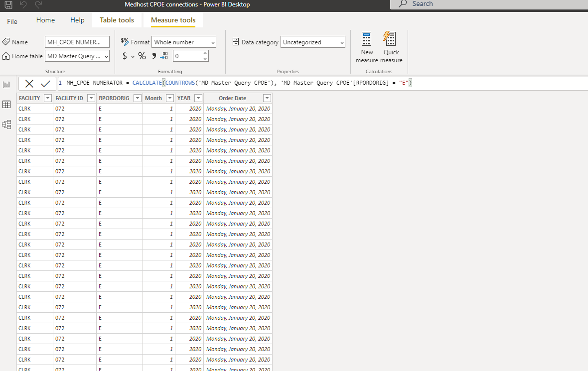Open Data category Uncategorized dropdown
The image size is (588, 371).
tap(313, 42)
